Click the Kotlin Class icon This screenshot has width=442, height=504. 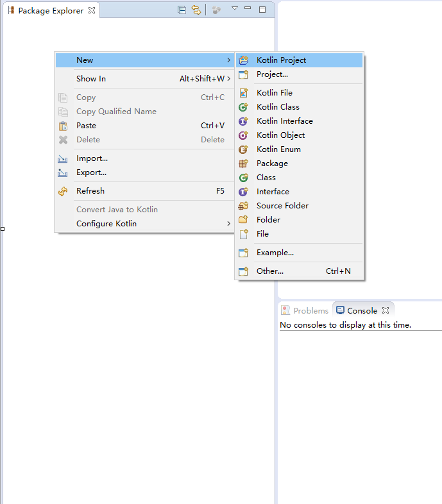(244, 106)
